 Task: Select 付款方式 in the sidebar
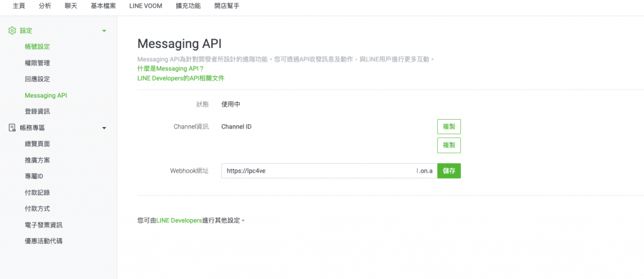[37, 208]
